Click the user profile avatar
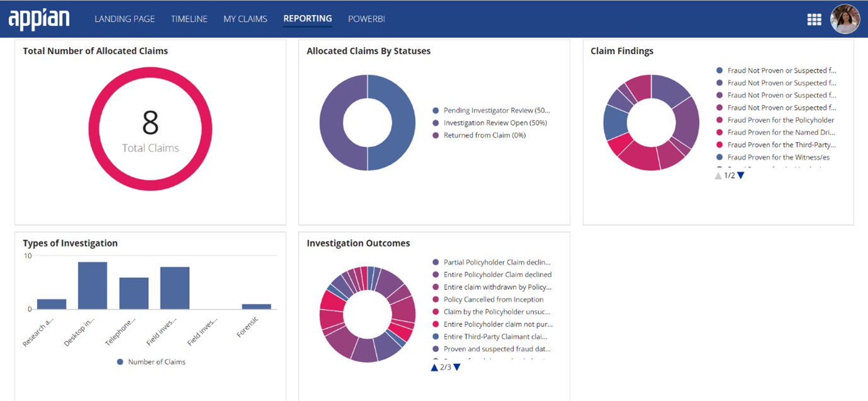 tap(845, 19)
